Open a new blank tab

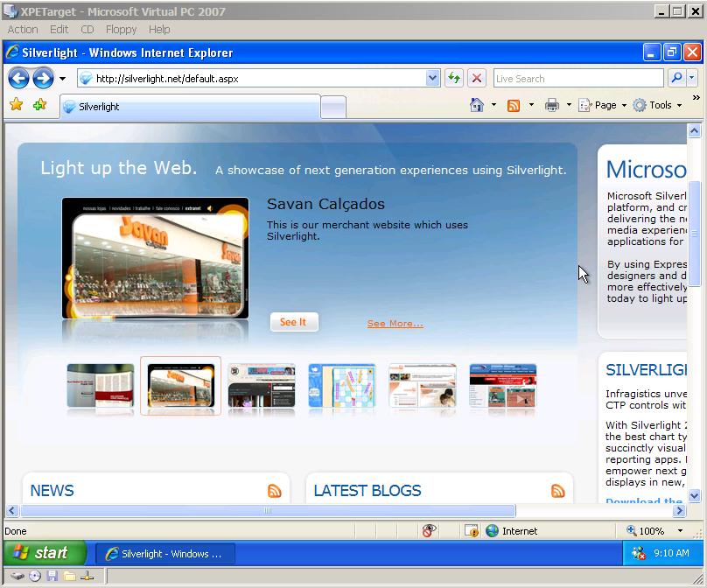(333, 108)
